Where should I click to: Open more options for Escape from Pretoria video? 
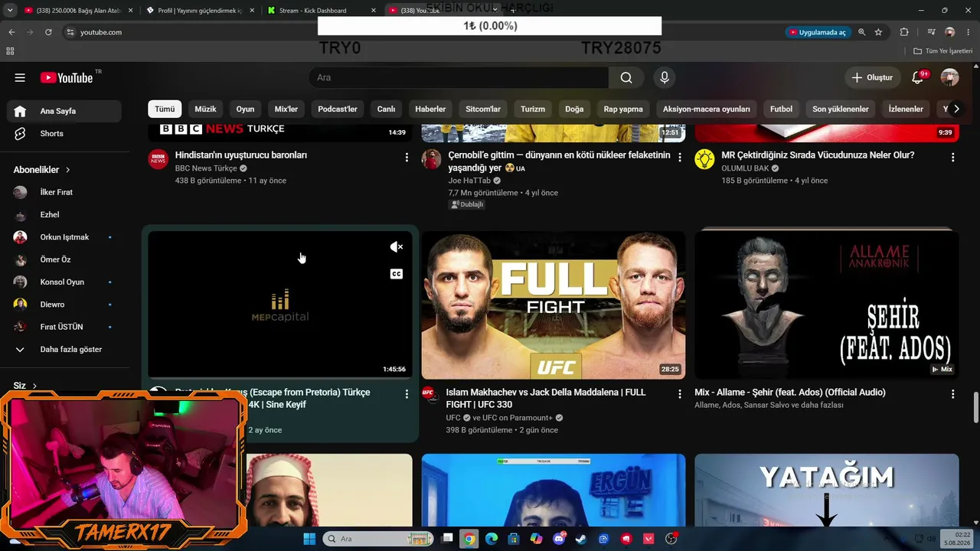tap(407, 394)
